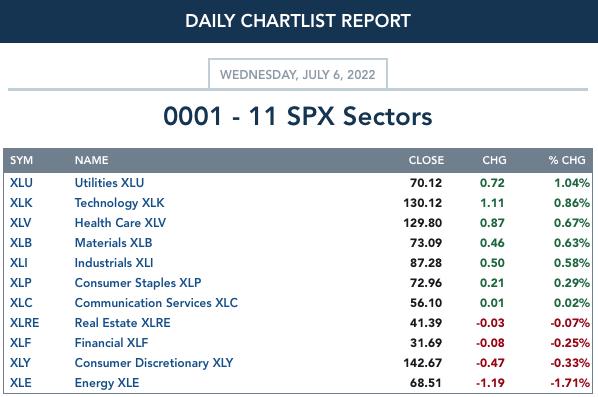Screen dimensions: 598x397
Task: Open the Industrials XLI name link
Action: [114, 263]
